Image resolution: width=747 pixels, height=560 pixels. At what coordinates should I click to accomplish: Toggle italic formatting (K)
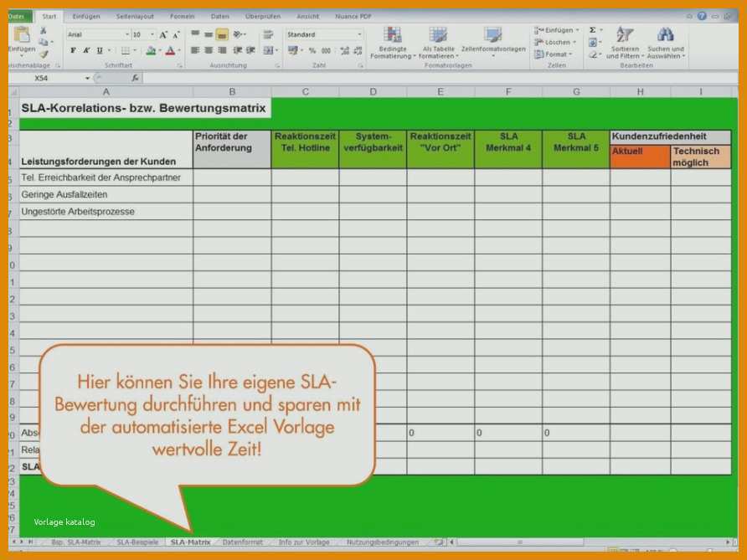[x=86, y=50]
